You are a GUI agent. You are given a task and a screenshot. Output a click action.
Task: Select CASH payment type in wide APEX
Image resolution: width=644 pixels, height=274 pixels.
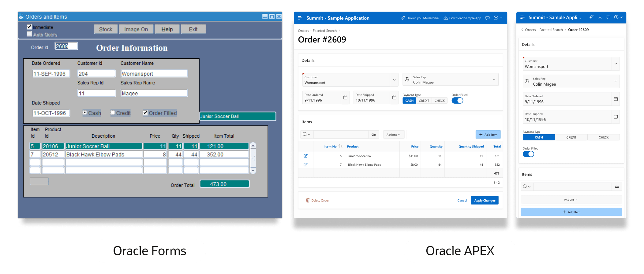[409, 101]
